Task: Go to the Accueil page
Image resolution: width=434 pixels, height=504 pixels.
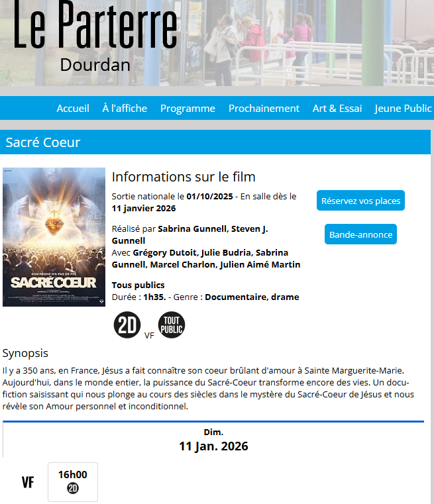Action: [73, 108]
